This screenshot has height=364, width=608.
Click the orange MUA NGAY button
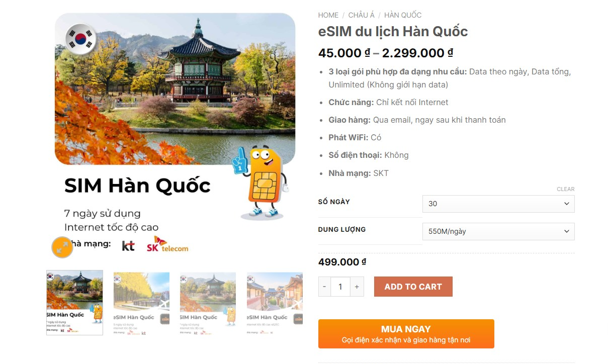[406, 334]
